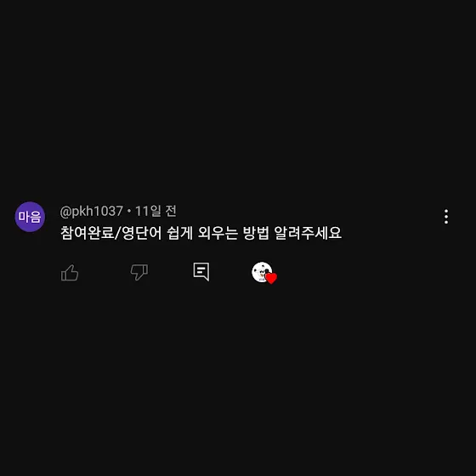
Task: Select the comment text 참여완료/영단어 쉽게 외우는 방법
Action: (165, 233)
